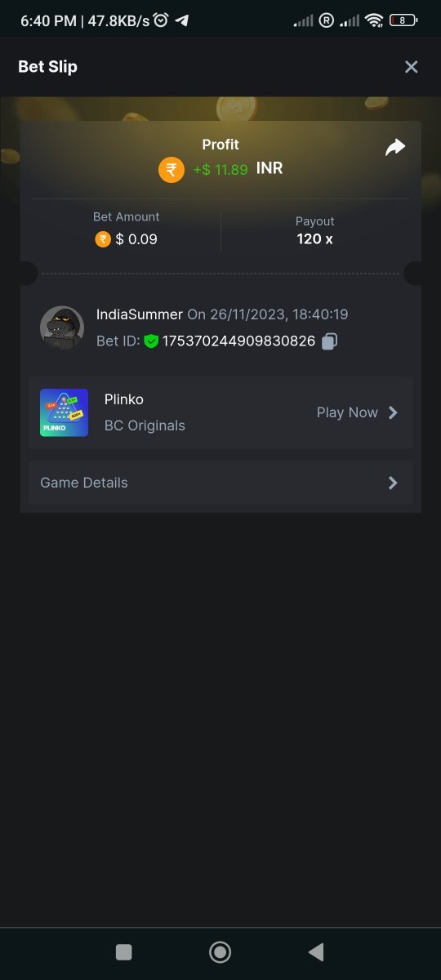Expand the Game Details row
The height and width of the screenshot is (980, 441).
(x=220, y=483)
